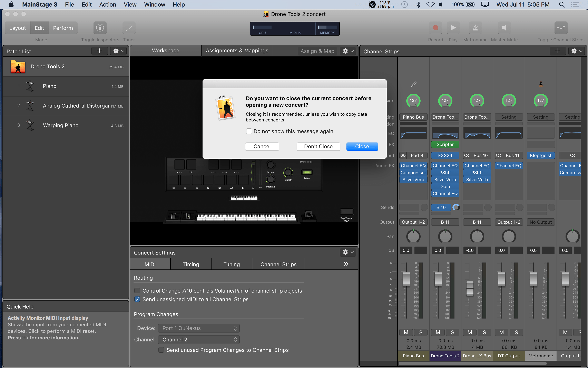
Task: Open the Piano Bus Output 1-2 output menu
Action: click(413, 222)
